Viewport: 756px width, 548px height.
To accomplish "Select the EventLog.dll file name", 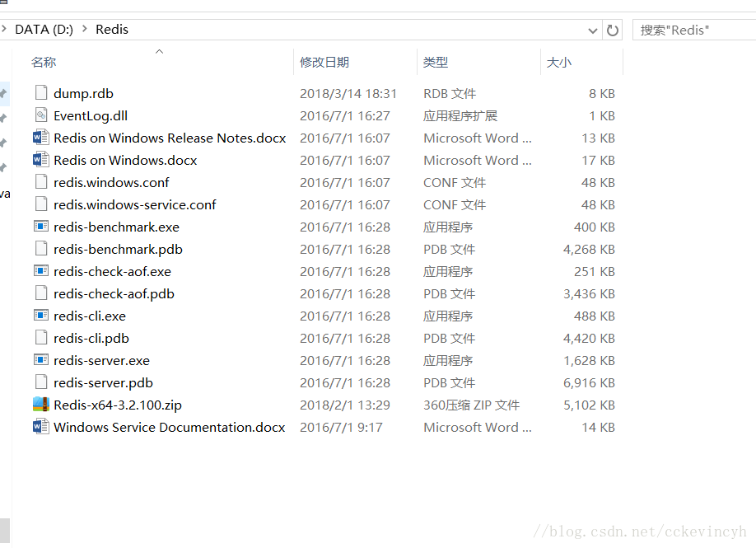I will click(x=91, y=115).
